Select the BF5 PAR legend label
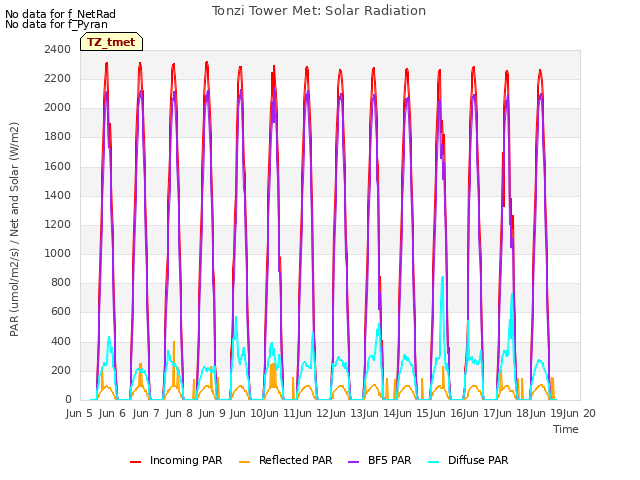 (x=389, y=460)
